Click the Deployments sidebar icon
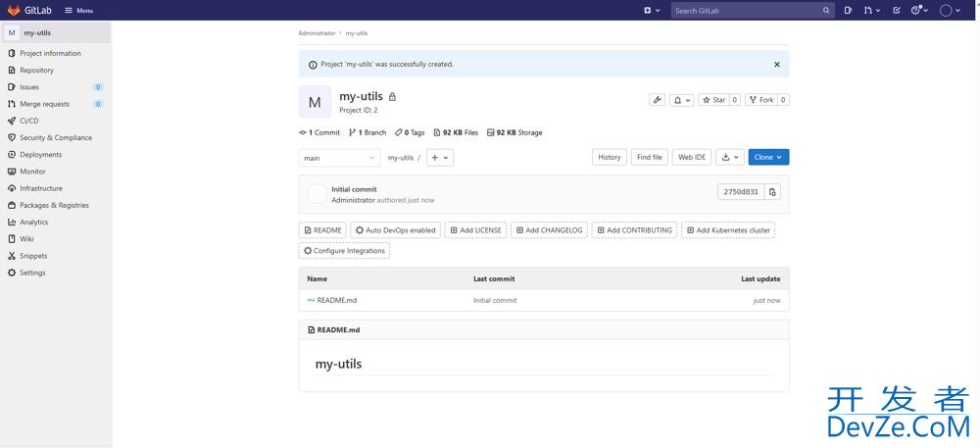 12,154
